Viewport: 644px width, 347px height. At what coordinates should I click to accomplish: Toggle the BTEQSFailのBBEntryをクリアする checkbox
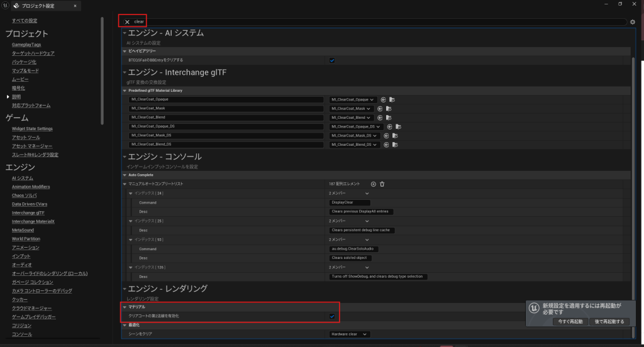click(332, 60)
